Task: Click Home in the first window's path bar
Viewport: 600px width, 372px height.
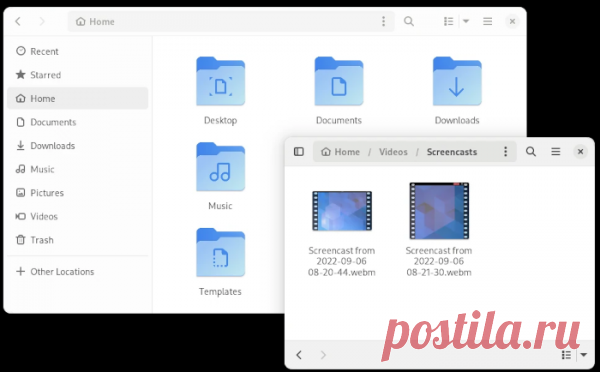Action: pos(95,22)
